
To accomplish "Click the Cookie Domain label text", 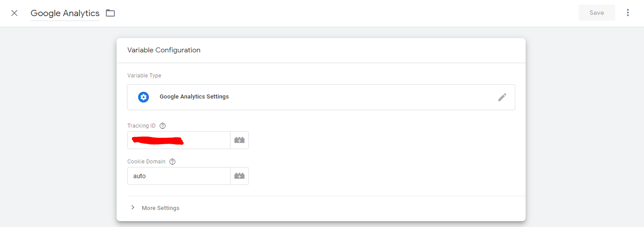I will pyautogui.click(x=146, y=162).
